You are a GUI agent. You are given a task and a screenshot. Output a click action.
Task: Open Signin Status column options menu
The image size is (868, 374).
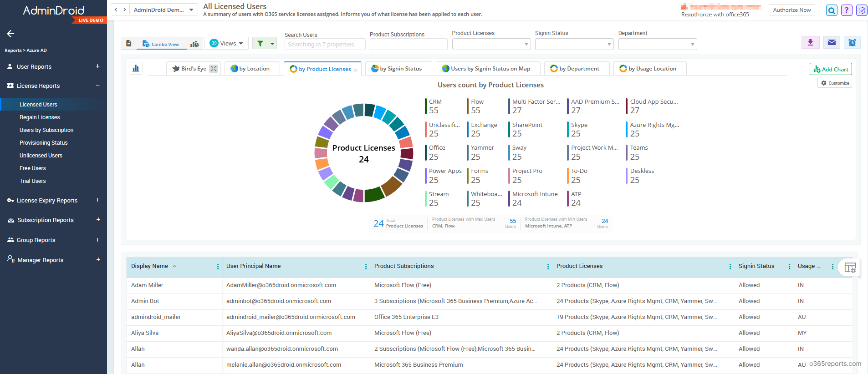pyautogui.click(x=789, y=267)
